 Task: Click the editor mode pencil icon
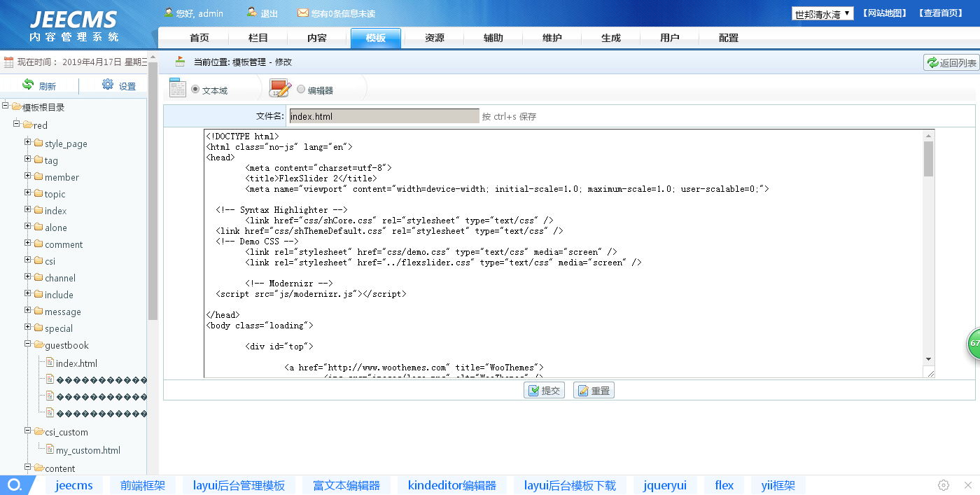click(280, 88)
